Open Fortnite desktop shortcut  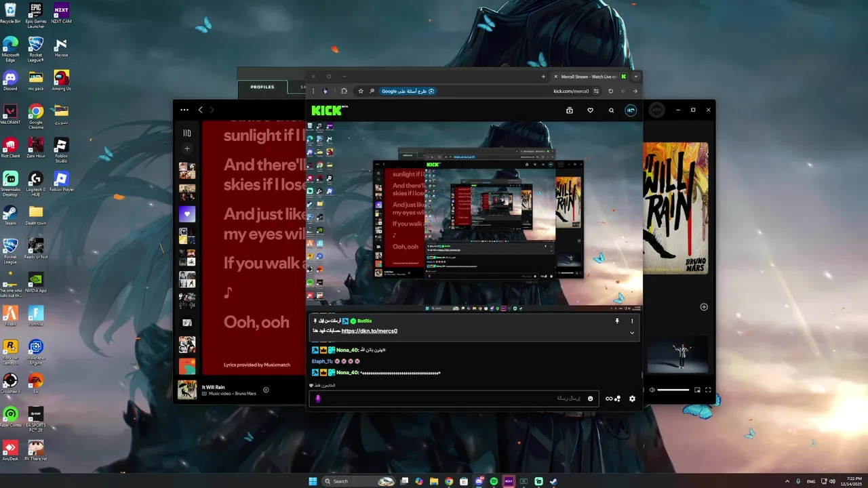click(36, 317)
